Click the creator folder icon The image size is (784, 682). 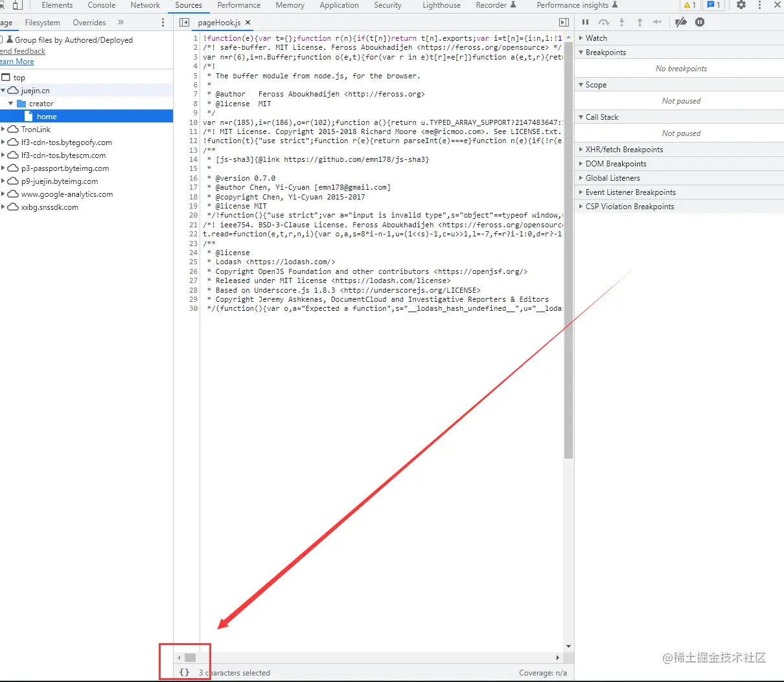coord(21,104)
